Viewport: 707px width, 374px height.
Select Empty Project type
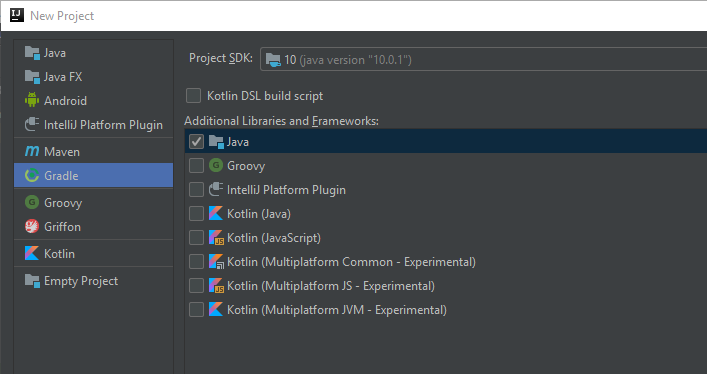tap(93, 281)
